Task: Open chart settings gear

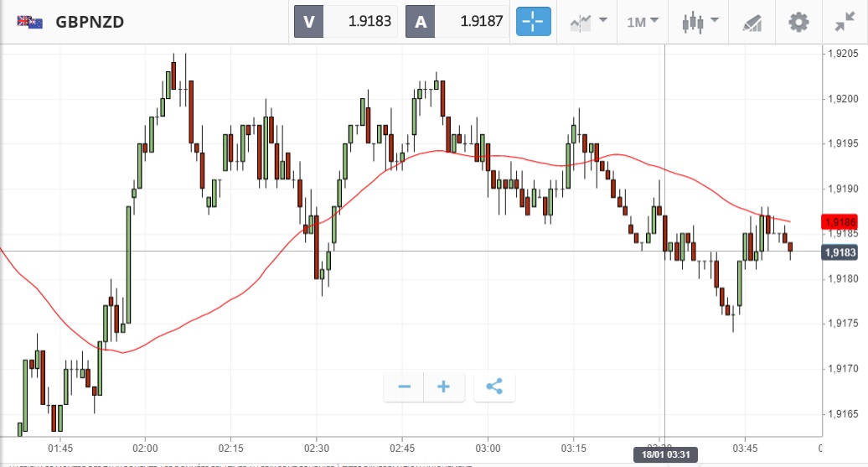Action: tap(799, 22)
